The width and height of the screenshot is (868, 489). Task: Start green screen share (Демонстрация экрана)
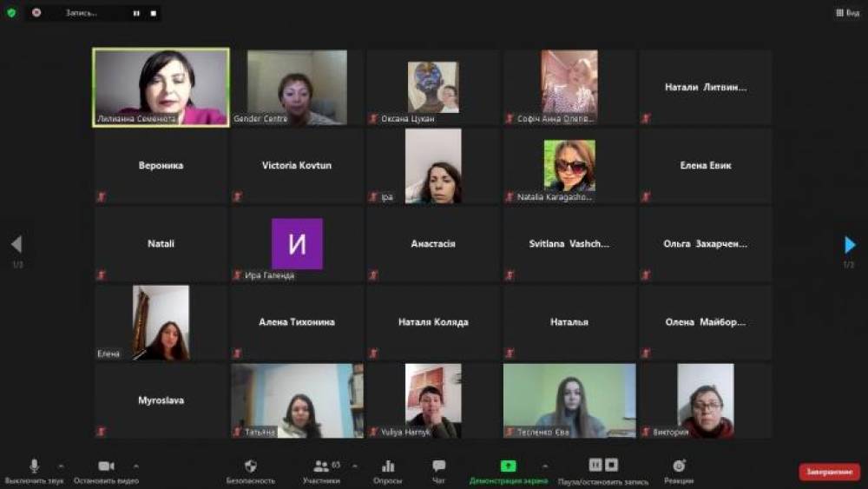pyautogui.click(x=508, y=466)
